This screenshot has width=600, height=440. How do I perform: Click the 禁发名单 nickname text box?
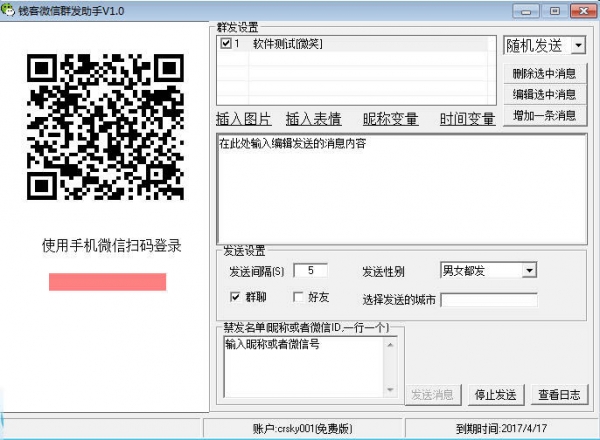pyautogui.click(x=305, y=367)
